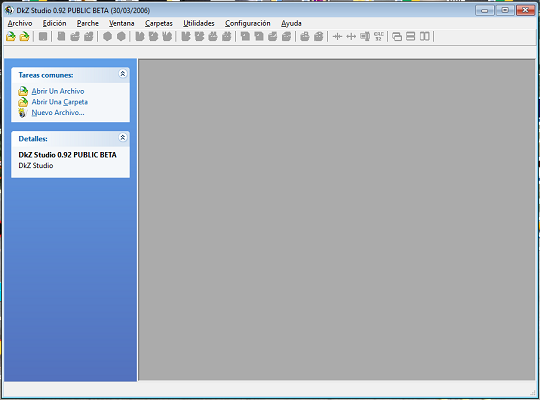Open the Archivo menu

[x=20, y=23]
